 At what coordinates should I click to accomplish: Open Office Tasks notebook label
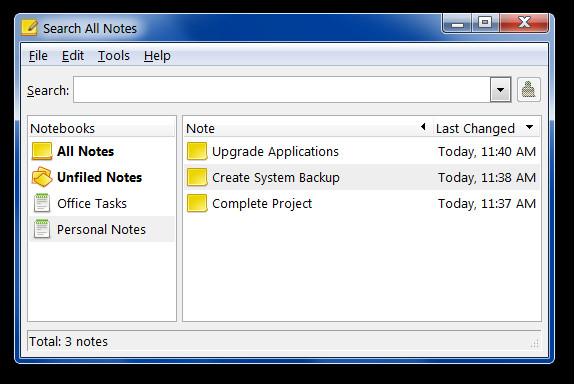92,203
